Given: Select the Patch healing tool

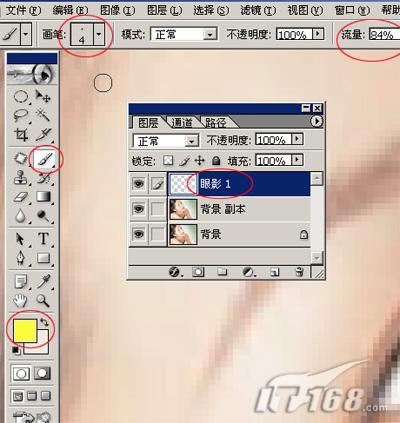Looking at the screenshot, I should [x=21, y=159].
